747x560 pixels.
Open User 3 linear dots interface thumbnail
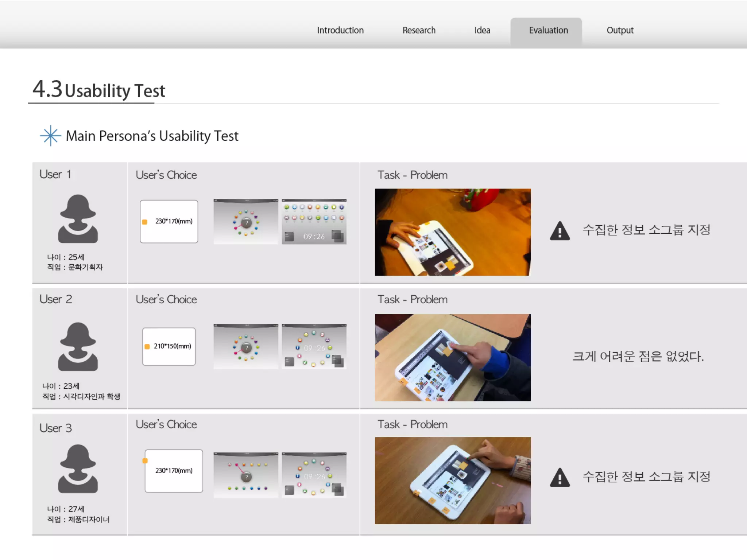(245, 475)
